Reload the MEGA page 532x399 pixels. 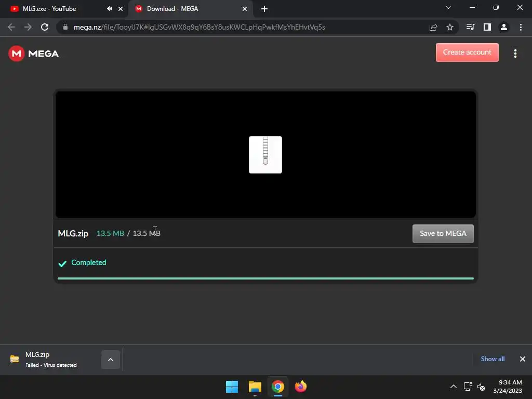click(x=45, y=27)
